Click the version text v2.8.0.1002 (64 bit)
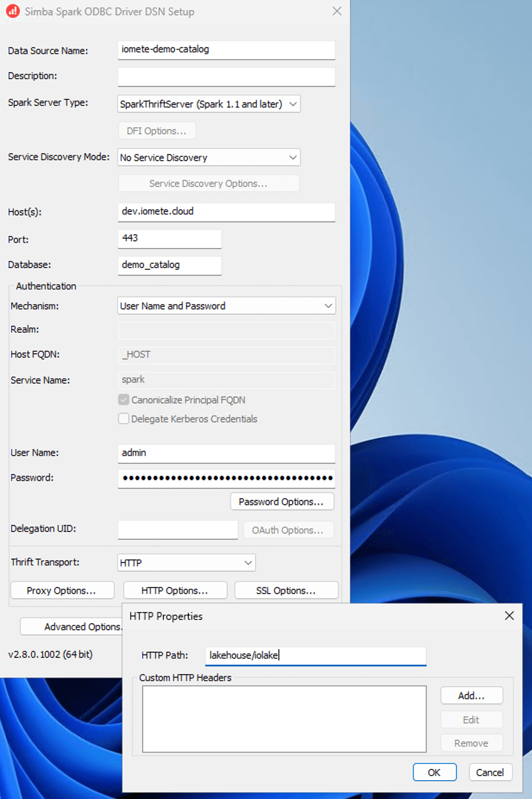The height and width of the screenshot is (799, 532). pyautogui.click(x=50, y=654)
